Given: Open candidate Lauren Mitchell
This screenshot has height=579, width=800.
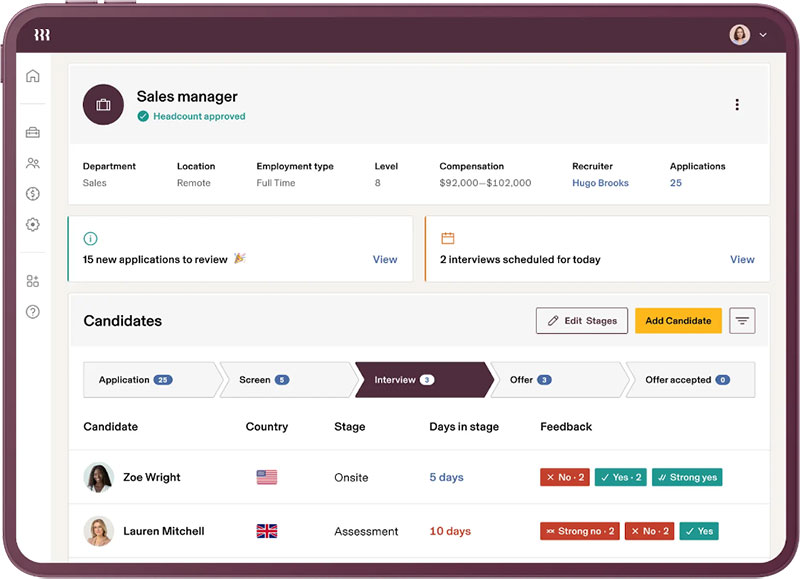Looking at the screenshot, I should [163, 531].
